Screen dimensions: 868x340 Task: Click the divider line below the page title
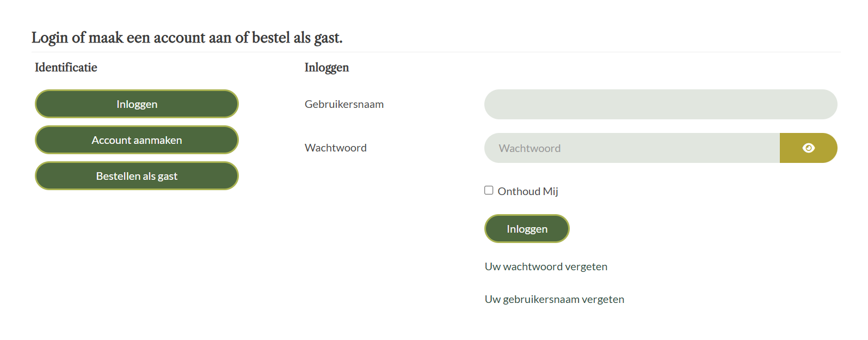point(435,52)
